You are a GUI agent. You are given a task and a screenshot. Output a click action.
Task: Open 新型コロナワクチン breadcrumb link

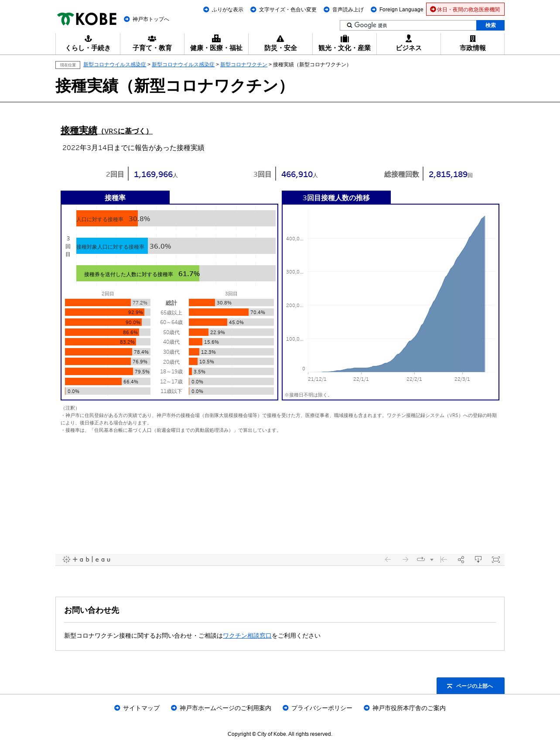click(244, 65)
